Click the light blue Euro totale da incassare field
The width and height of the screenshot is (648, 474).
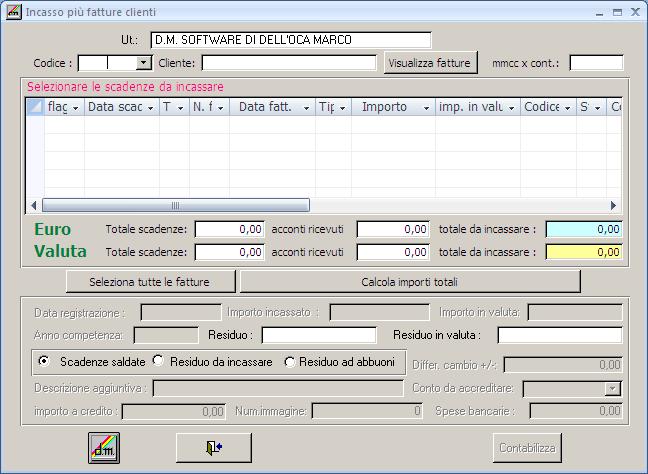point(584,229)
